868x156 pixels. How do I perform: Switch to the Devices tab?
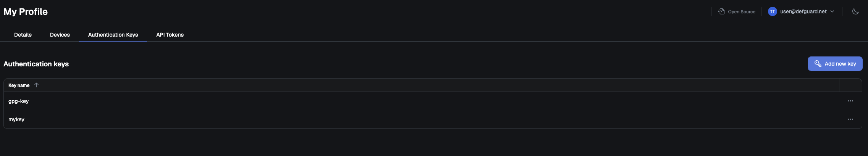point(60,35)
